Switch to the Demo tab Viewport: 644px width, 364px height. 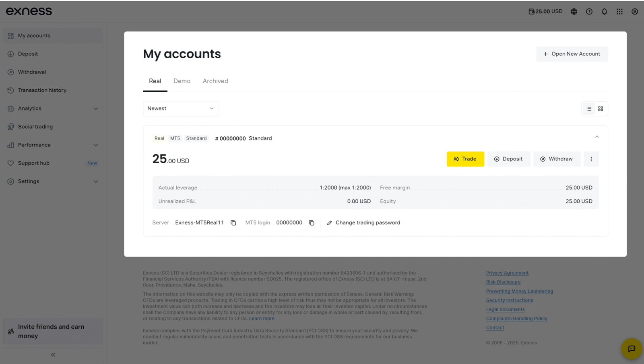pyautogui.click(x=182, y=81)
